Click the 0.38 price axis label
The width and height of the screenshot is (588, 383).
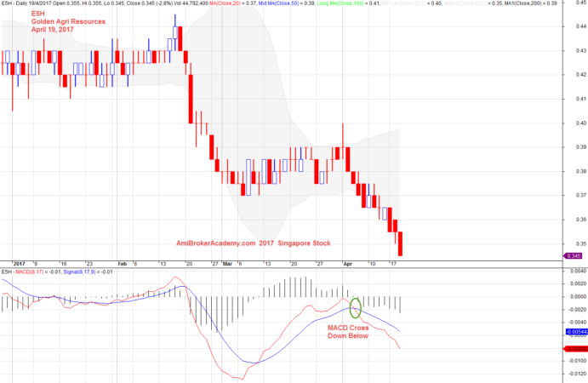[x=581, y=171]
